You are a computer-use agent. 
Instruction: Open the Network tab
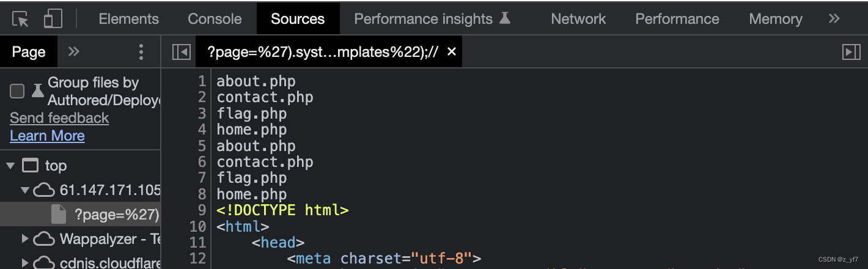(578, 19)
